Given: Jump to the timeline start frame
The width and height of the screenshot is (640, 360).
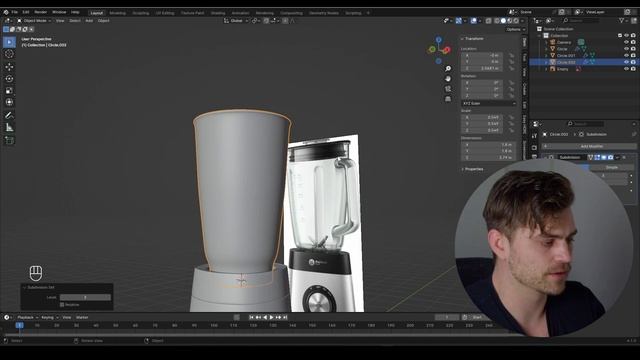Looking at the screenshot, I should 251,317.
